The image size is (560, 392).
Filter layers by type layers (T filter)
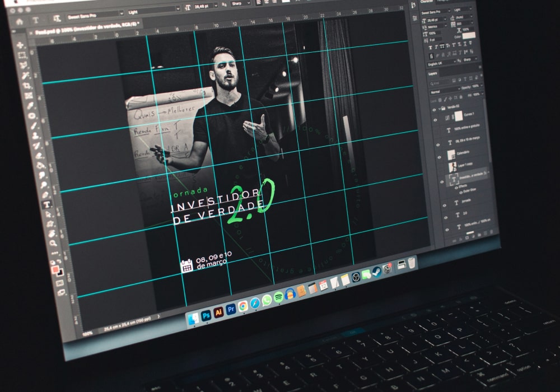(464, 80)
